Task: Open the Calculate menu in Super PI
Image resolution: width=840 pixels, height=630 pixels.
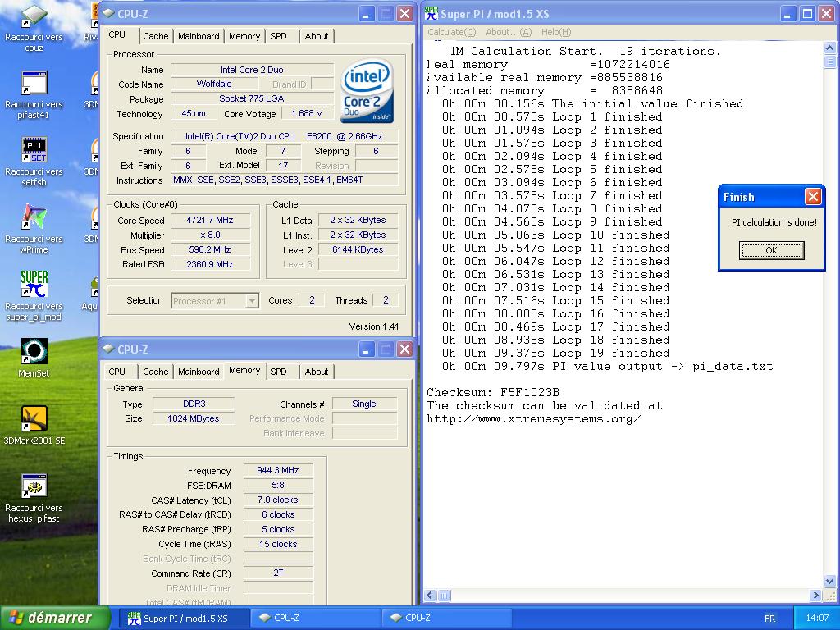Action: [x=452, y=32]
